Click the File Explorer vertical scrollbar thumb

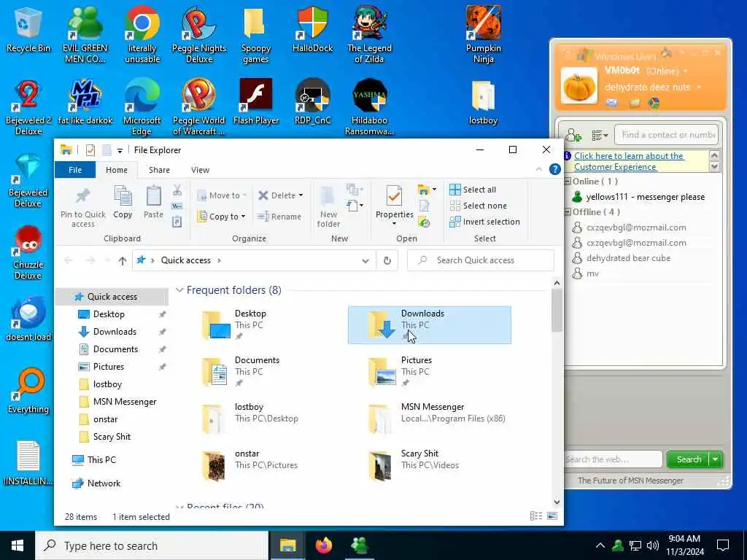click(x=557, y=309)
